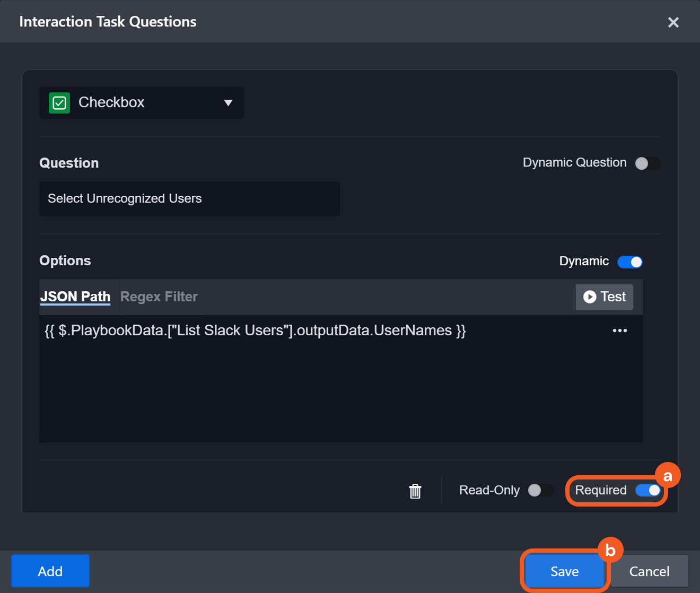
Task: Click the play icon in Test
Action: [x=589, y=297]
